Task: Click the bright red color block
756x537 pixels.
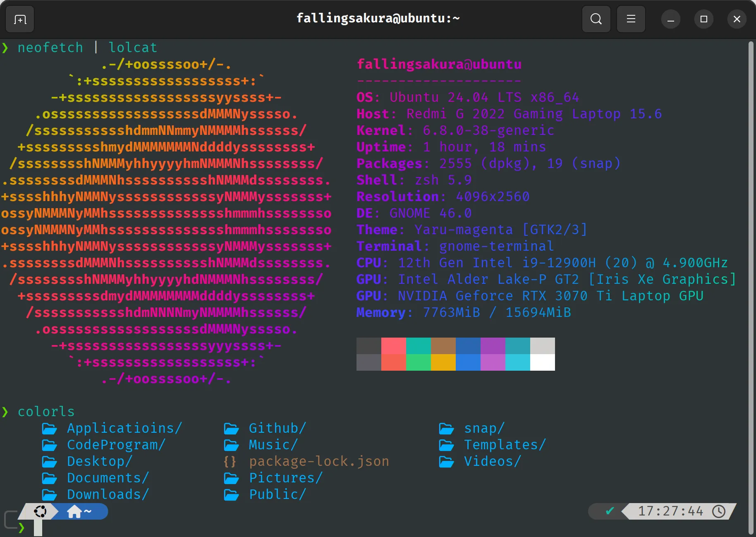Action: point(393,346)
